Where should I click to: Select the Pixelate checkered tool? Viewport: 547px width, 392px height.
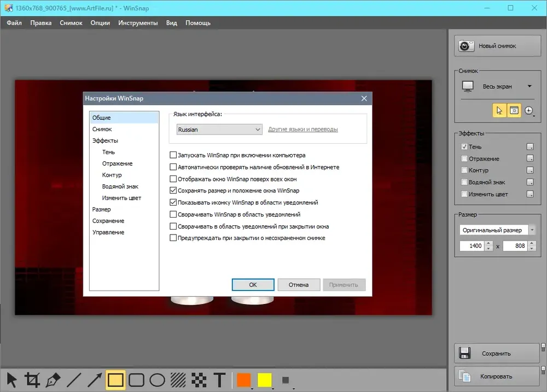coord(199,380)
